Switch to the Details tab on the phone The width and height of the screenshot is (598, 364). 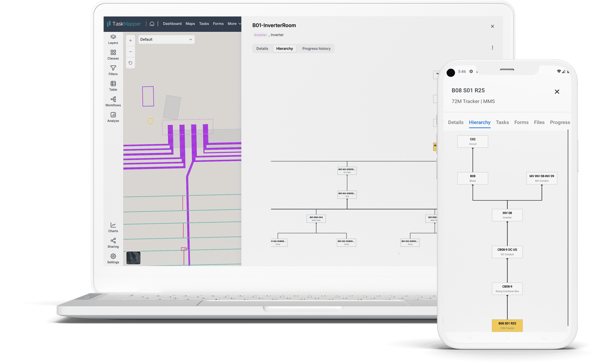tap(455, 122)
